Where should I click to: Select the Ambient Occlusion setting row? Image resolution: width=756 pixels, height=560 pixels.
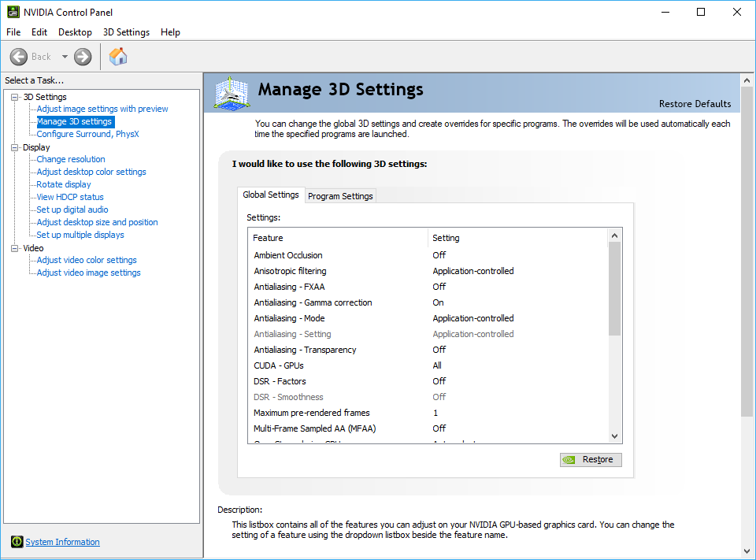[x=288, y=255]
